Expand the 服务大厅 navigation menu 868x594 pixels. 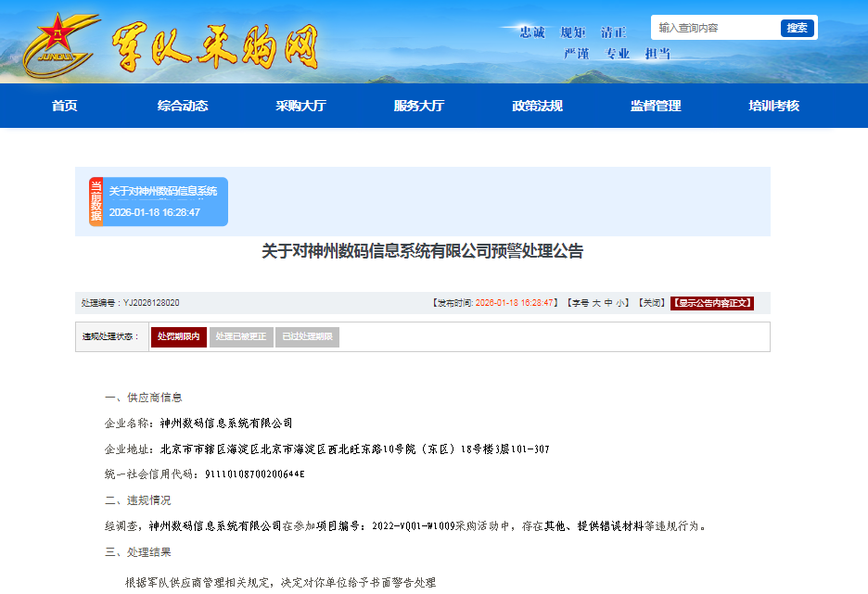click(x=419, y=106)
